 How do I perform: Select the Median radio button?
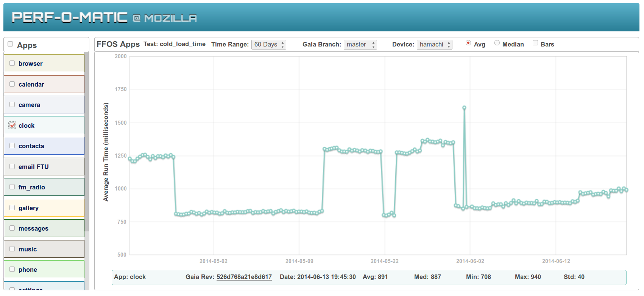click(497, 43)
